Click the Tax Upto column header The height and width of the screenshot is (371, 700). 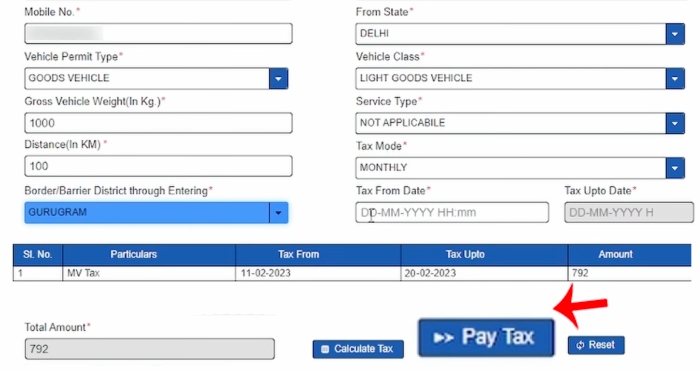point(484,254)
